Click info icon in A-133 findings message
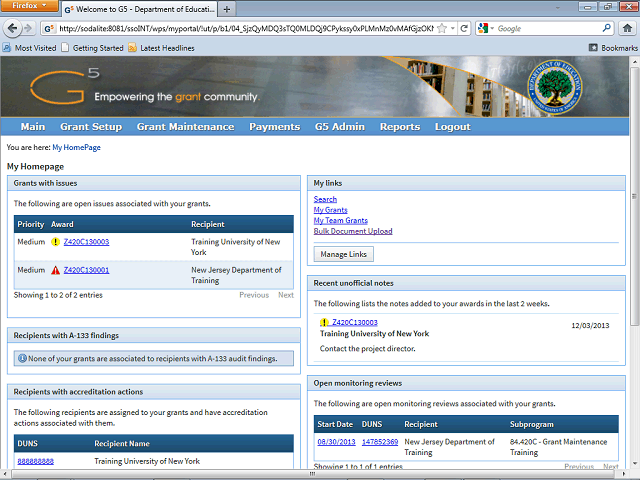 (22, 358)
